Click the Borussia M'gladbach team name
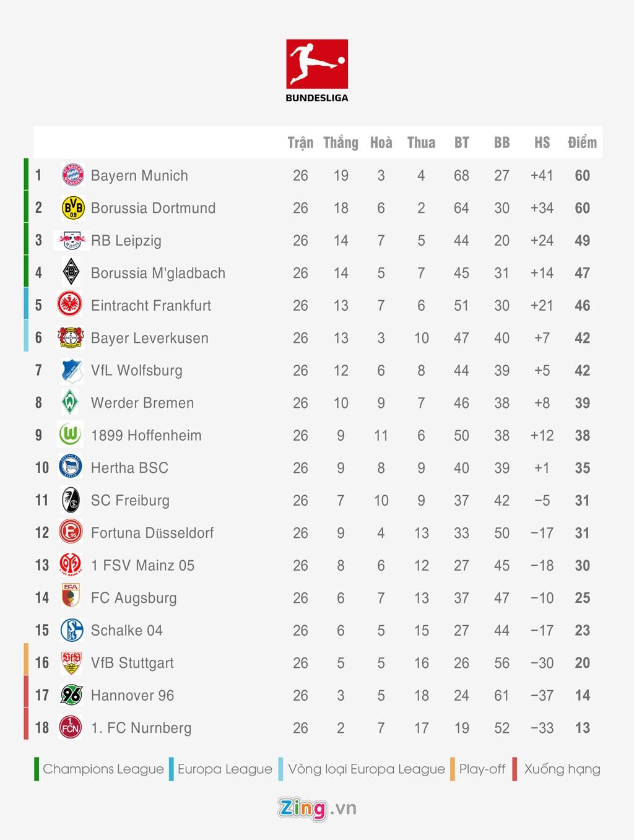 [158, 273]
